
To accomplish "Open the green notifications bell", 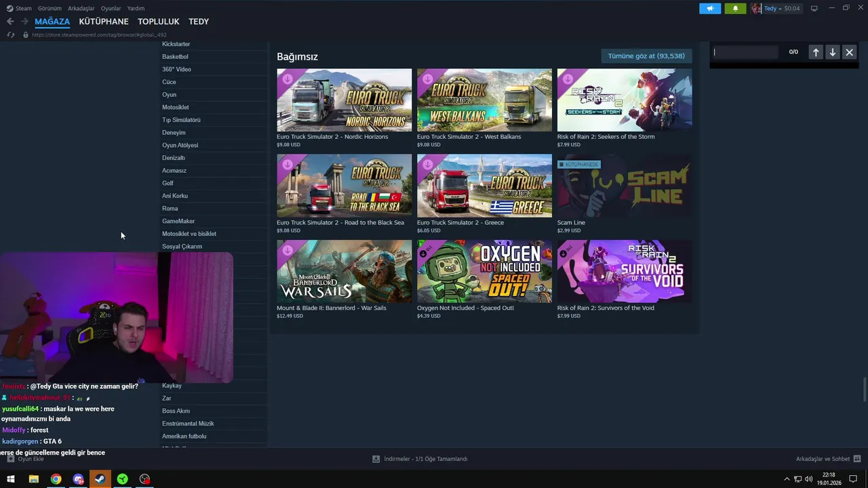I will (735, 9).
